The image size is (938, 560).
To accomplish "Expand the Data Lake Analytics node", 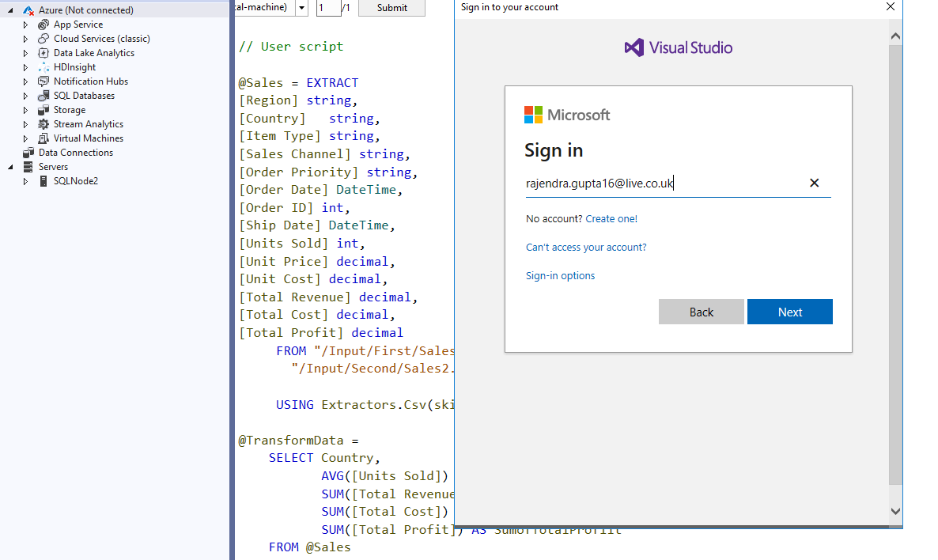I will tap(25, 53).
